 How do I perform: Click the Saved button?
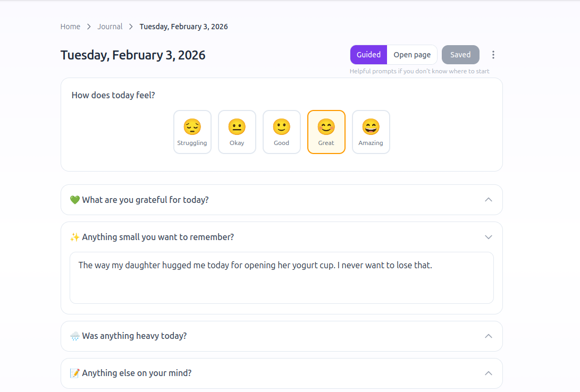click(x=460, y=55)
